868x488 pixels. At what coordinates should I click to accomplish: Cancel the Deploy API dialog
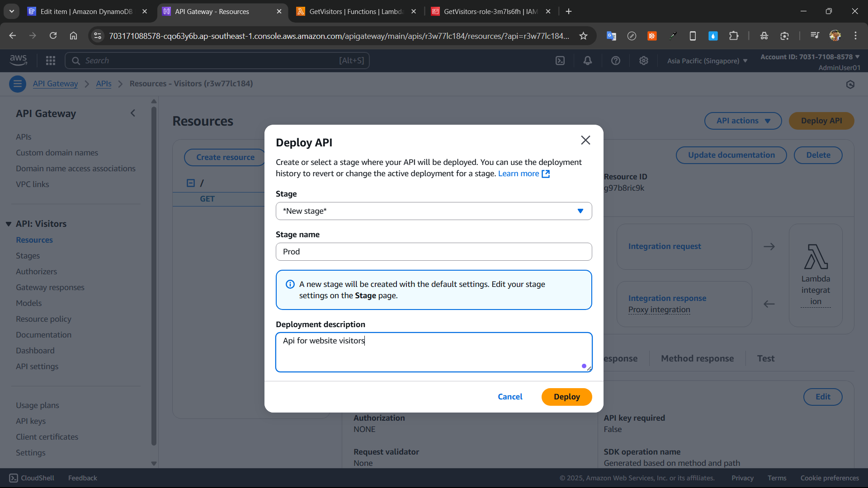click(x=510, y=397)
